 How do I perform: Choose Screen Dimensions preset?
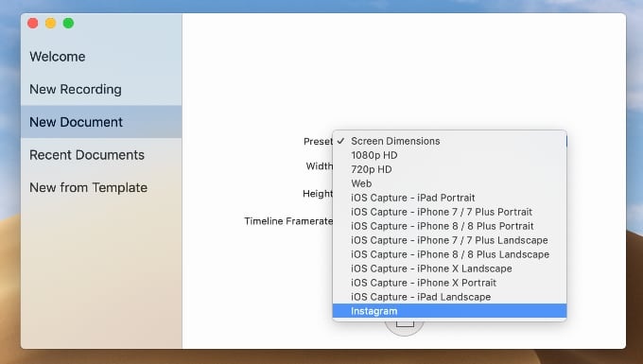449,141
